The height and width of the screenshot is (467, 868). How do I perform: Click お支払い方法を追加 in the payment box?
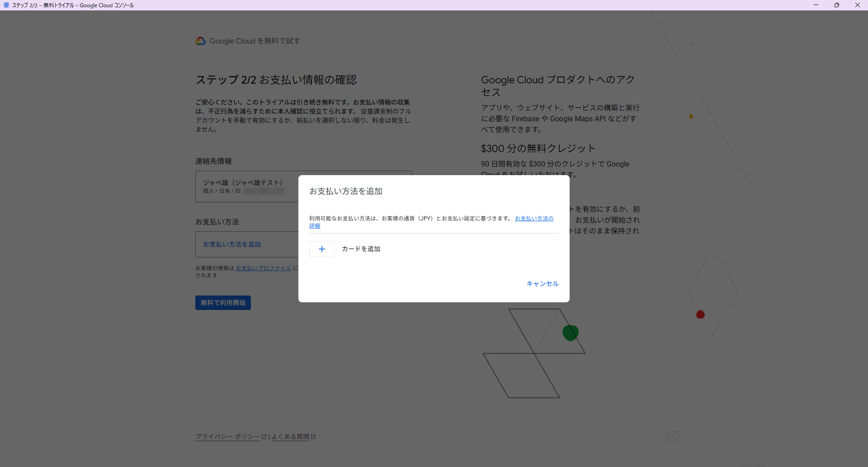click(232, 244)
